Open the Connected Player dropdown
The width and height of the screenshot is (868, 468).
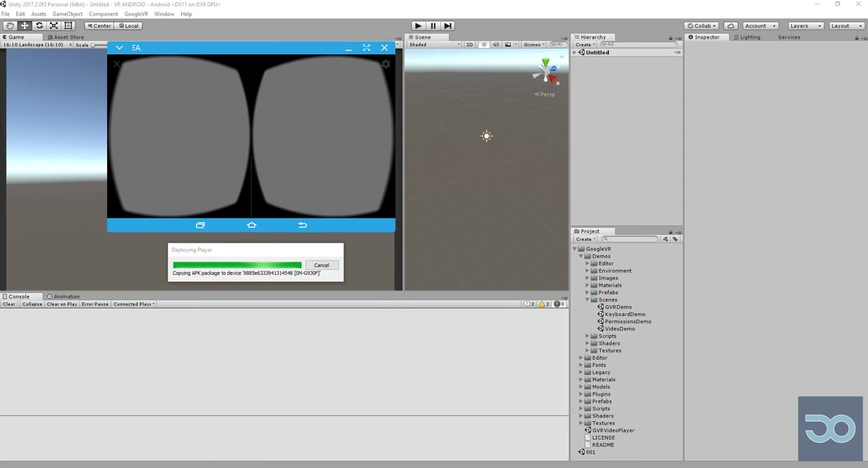coord(134,304)
